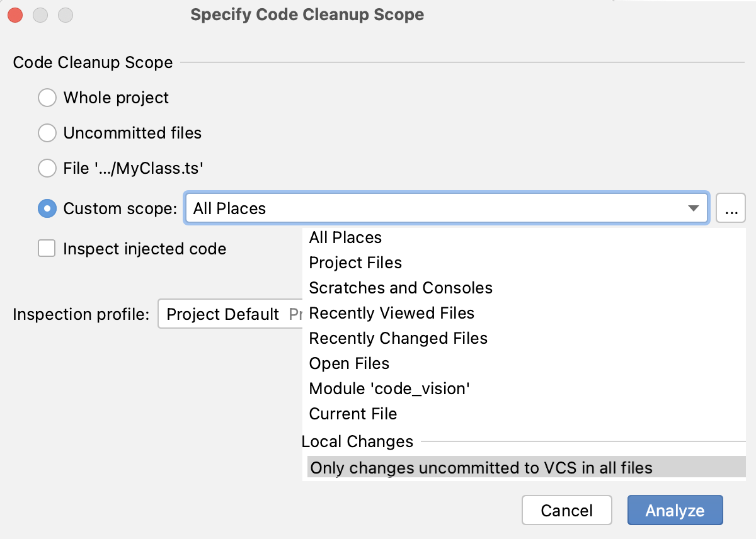Select the Custom scope radio button
The image size is (756, 539).
tap(47, 208)
